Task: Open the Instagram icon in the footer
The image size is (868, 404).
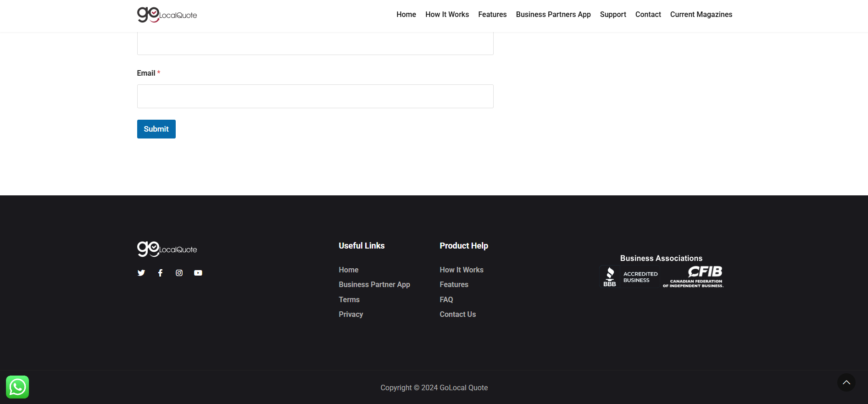Action: pyautogui.click(x=179, y=273)
